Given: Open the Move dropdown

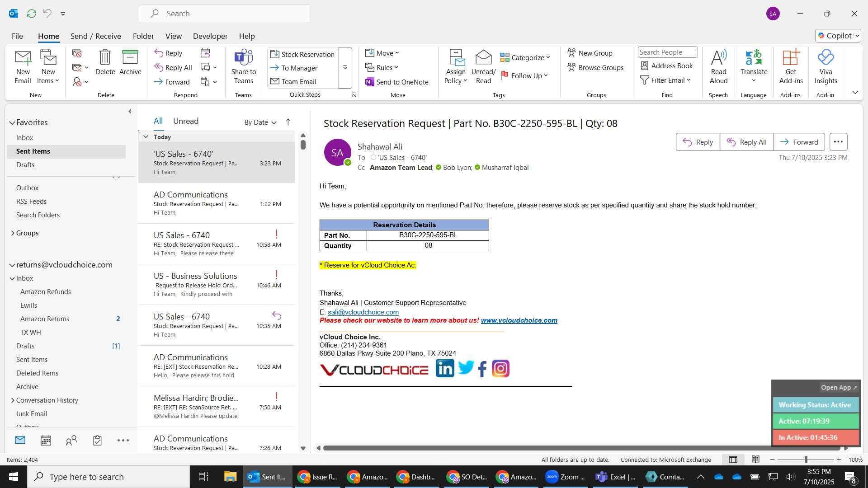Looking at the screenshot, I should coord(382,53).
